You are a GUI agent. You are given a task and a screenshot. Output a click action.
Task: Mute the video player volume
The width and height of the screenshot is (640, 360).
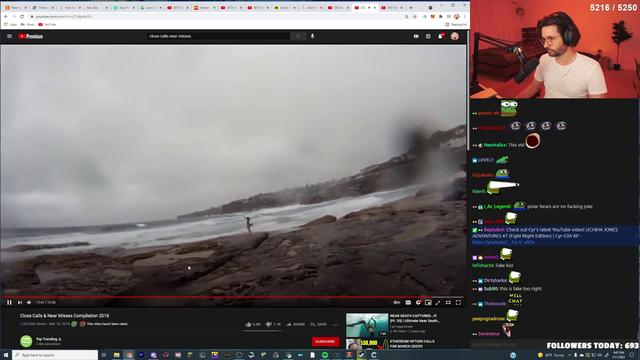(29, 302)
